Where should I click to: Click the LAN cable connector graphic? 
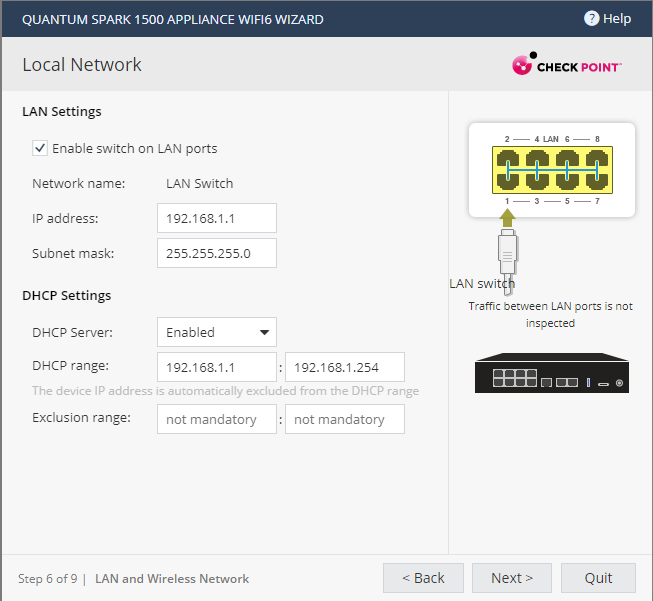(x=508, y=255)
